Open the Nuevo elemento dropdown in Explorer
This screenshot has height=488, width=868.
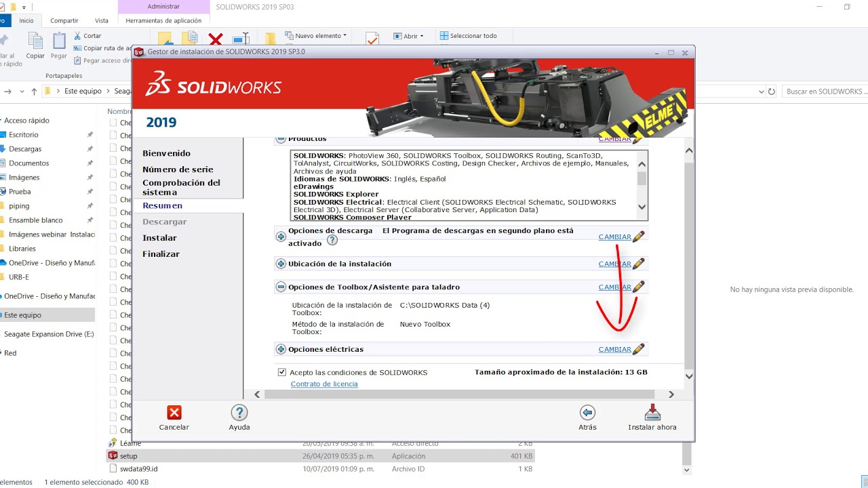[316, 35]
